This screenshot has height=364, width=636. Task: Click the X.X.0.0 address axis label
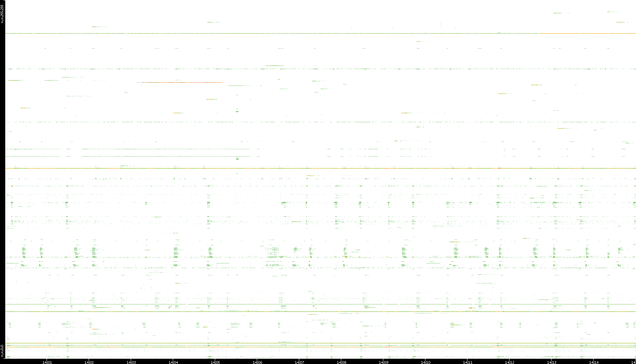2,351
